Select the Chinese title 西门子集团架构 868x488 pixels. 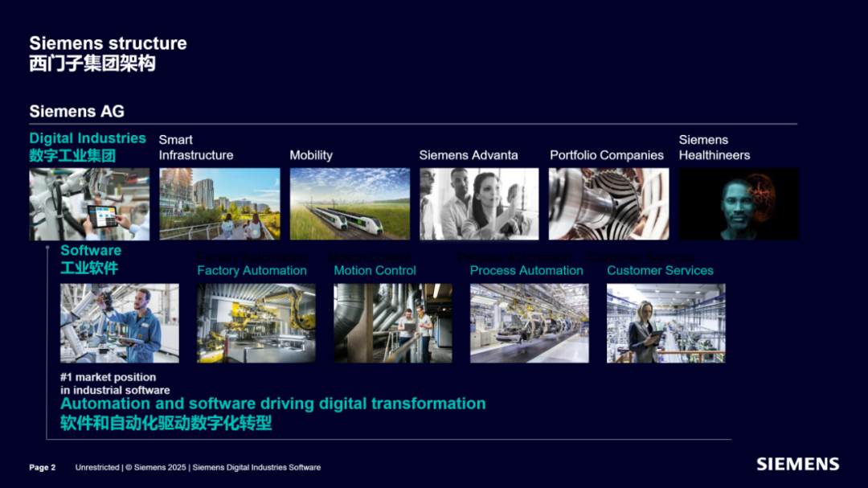pyautogui.click(x=92, y=64)
